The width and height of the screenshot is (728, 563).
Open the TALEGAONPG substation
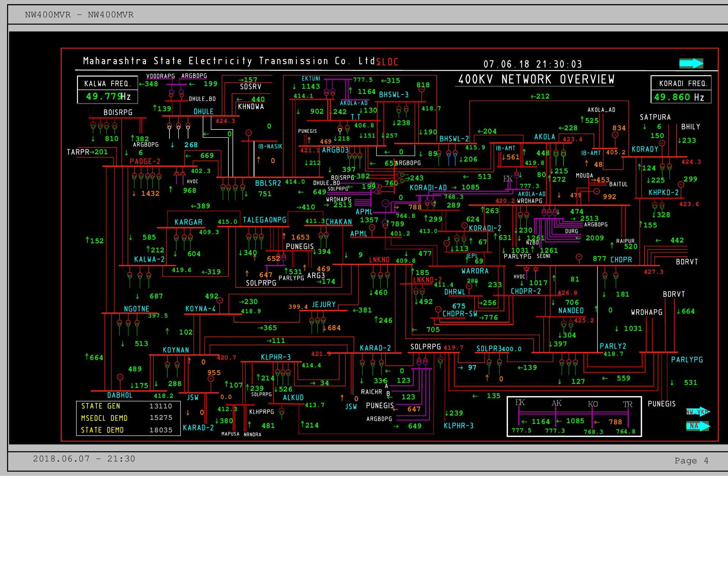point(264,220)
